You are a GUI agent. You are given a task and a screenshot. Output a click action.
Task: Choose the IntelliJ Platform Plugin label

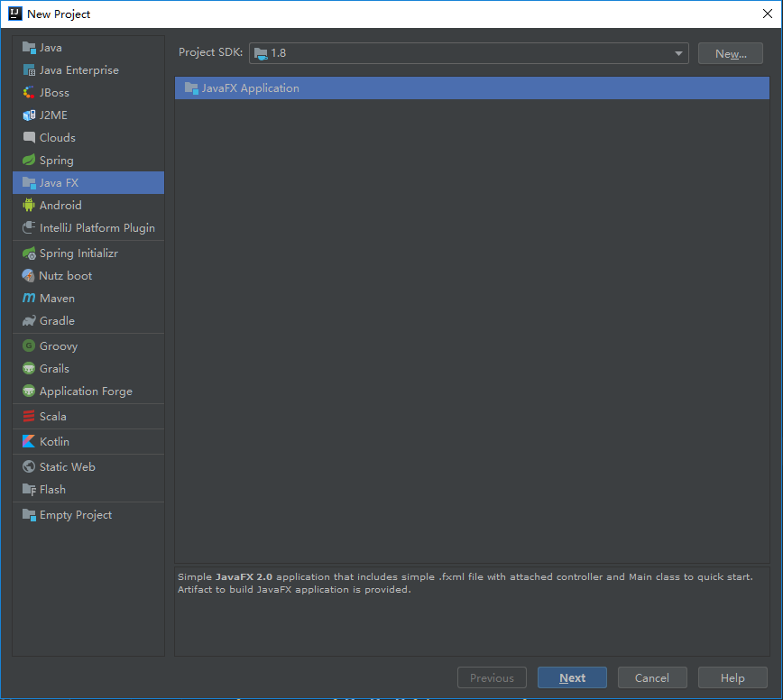pyautogui.click(x=97, y=227)
